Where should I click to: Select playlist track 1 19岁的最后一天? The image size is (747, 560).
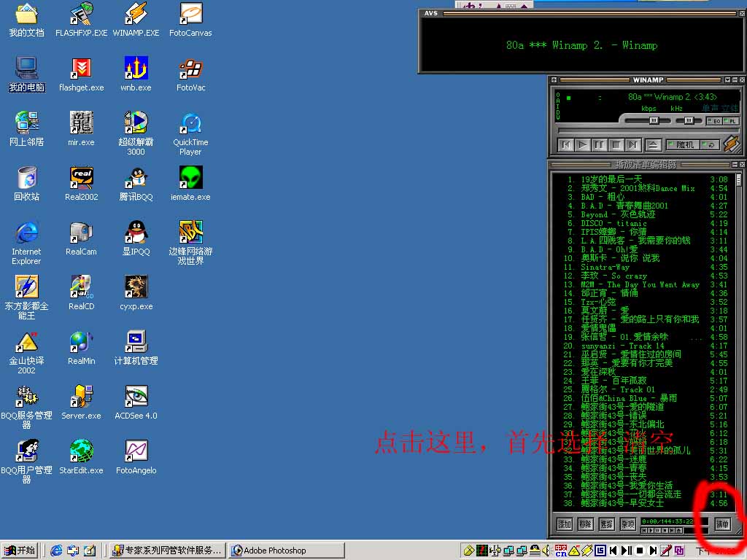[x=648, y=179]
